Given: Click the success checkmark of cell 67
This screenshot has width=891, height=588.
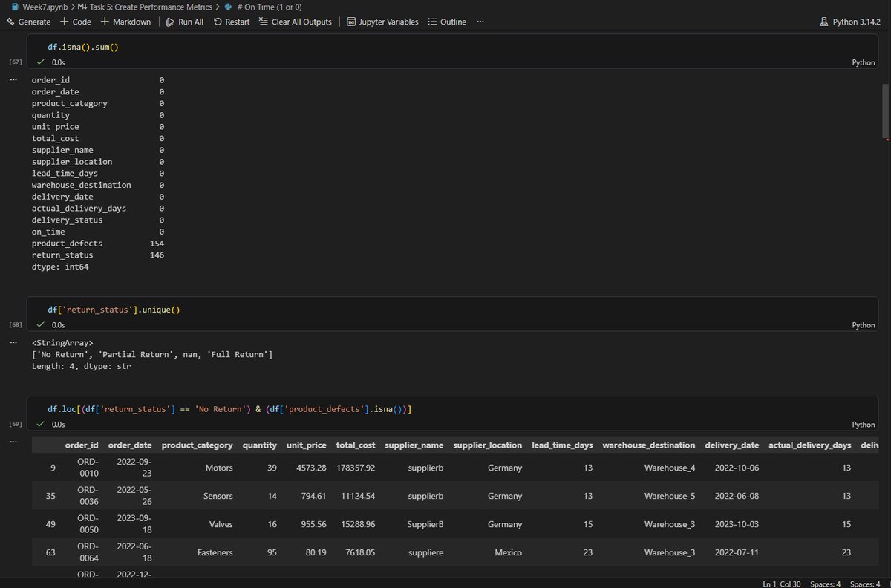Looking at the screenshot, I should (41, 63).
